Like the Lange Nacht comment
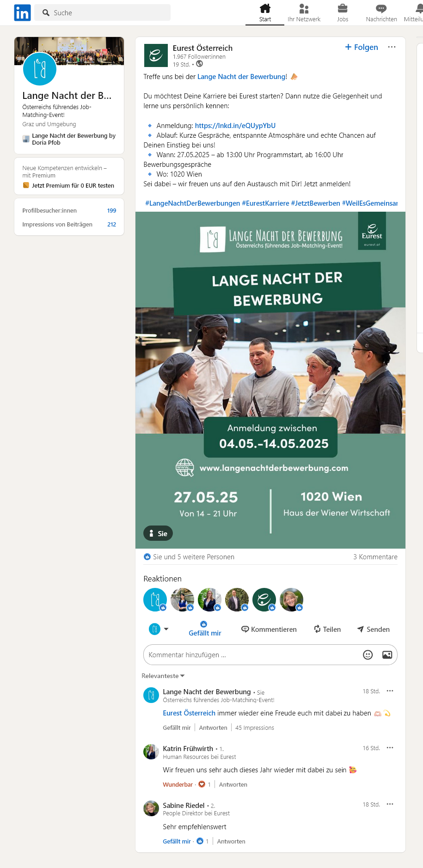423x868 pixels. click(x=177, y=728)
